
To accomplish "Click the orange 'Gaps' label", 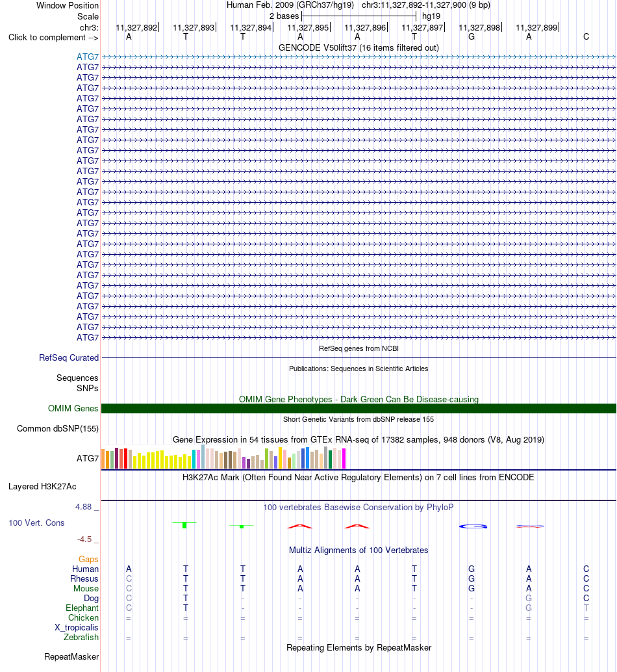I will coord(88,559).
